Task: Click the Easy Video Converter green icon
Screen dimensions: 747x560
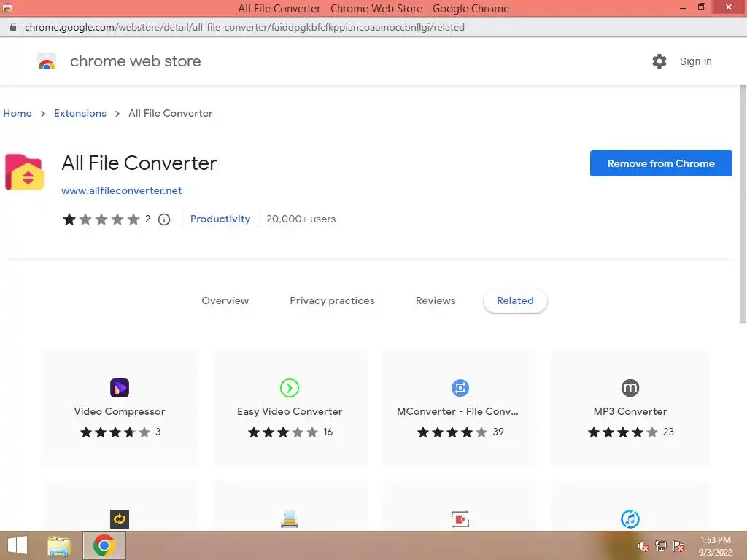Action: (290, 388)
